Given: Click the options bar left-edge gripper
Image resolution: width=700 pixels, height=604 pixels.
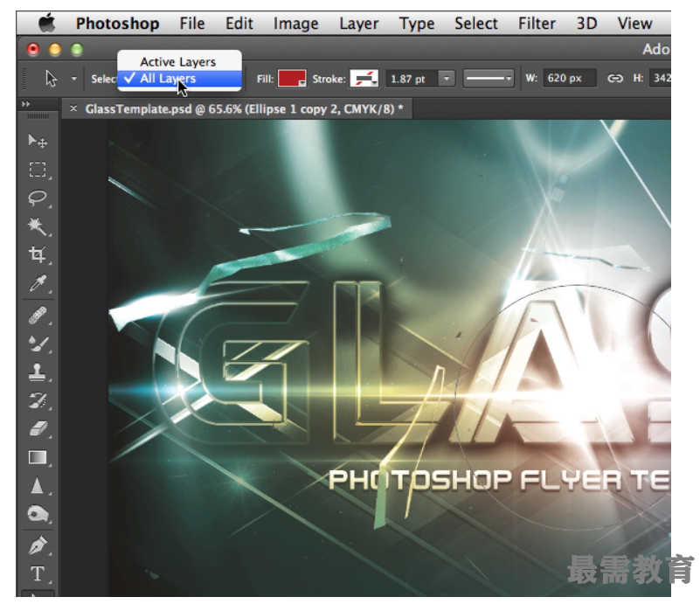Looking at the screenshot, I should pos(24,79).
